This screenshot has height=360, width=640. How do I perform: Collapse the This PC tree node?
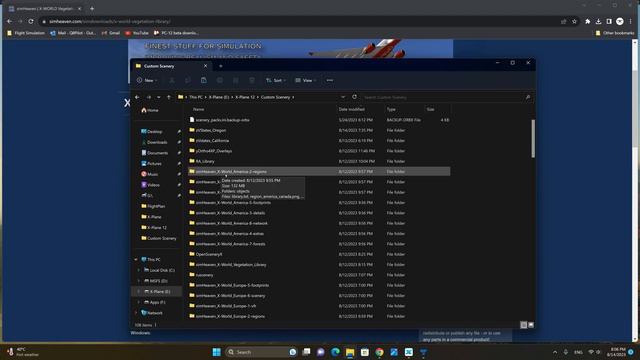tap(136, 260)
